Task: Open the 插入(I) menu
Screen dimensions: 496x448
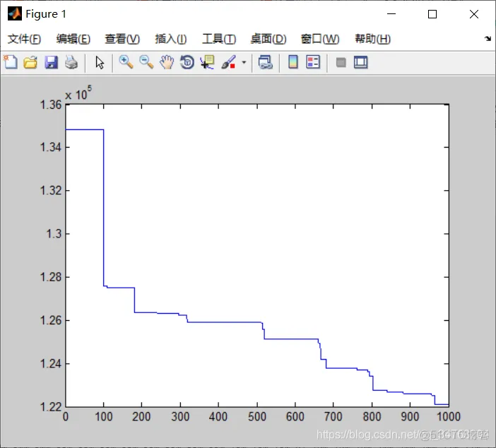Action: pyautogui.click(x=171, y=39)
